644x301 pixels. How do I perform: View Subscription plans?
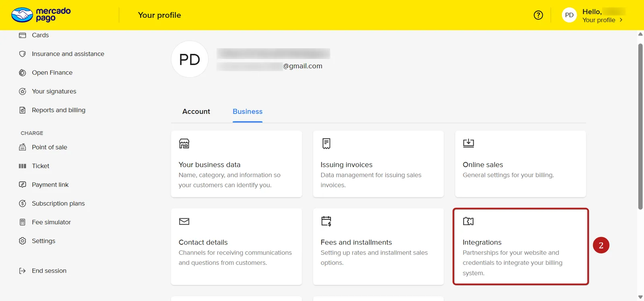click(x=58, y=203)
